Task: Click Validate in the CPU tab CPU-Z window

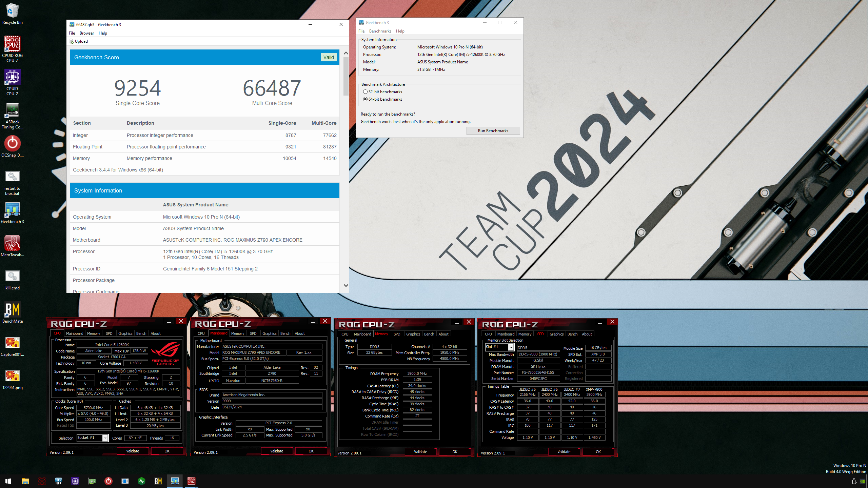Action: point(133,451)
